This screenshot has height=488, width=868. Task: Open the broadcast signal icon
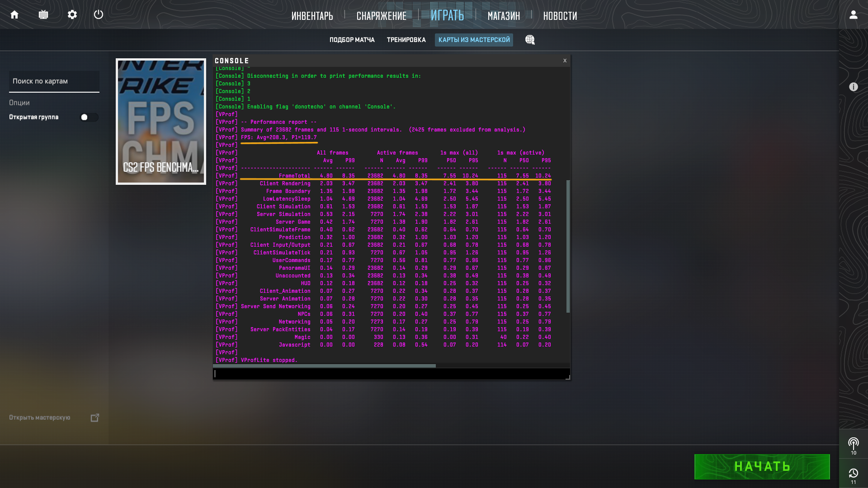(853, 444)
